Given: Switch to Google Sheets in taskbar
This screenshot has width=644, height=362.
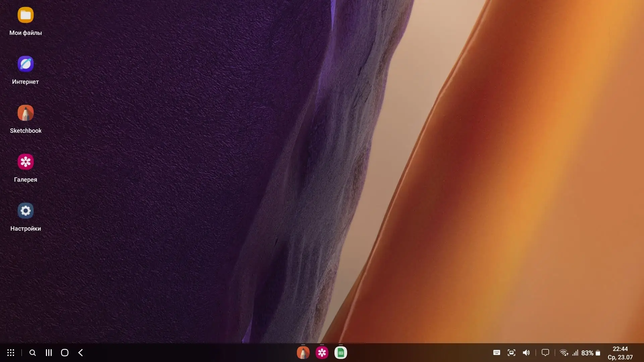Looking at the screenshot, I should coord(340,353).
